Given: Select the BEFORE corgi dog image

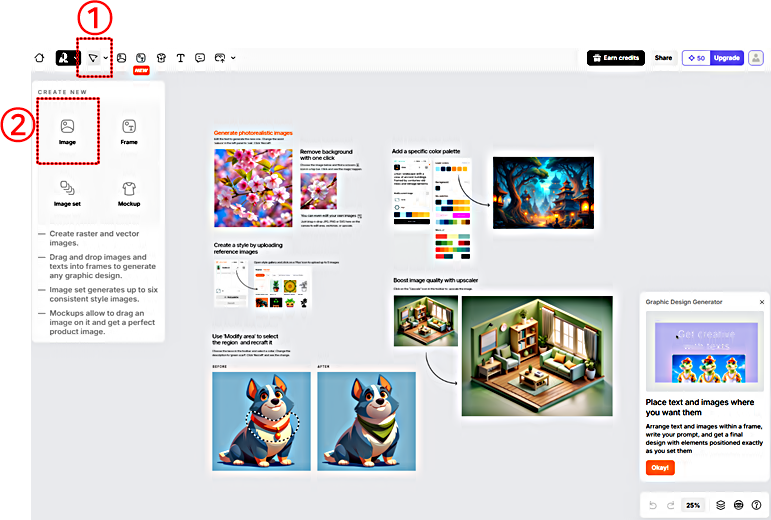Looking at the screenshot, I should (261, 421).
